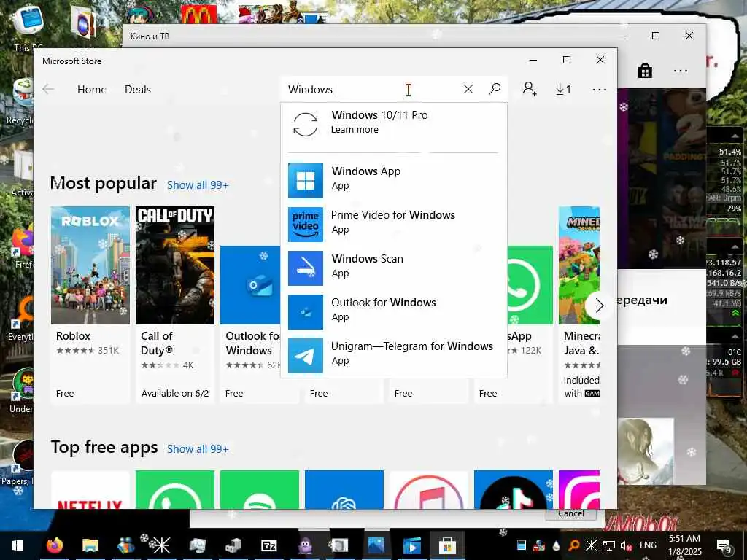Open the Apple Music tile in Top free apps
The height and width of the screenshot is (560, 747).
tap(429, 489)
